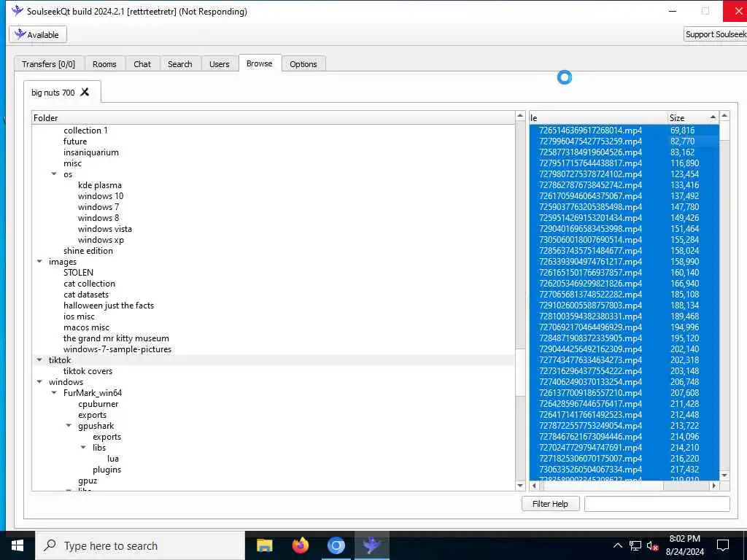Viewport: 747px width, 560px height.
Task: Select 'halloween just the facts' folder
Action: [109, 306]
